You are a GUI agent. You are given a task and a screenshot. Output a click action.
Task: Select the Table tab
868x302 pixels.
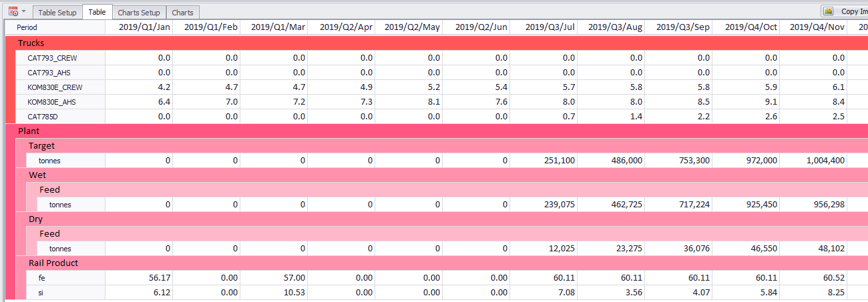point(97,12)
